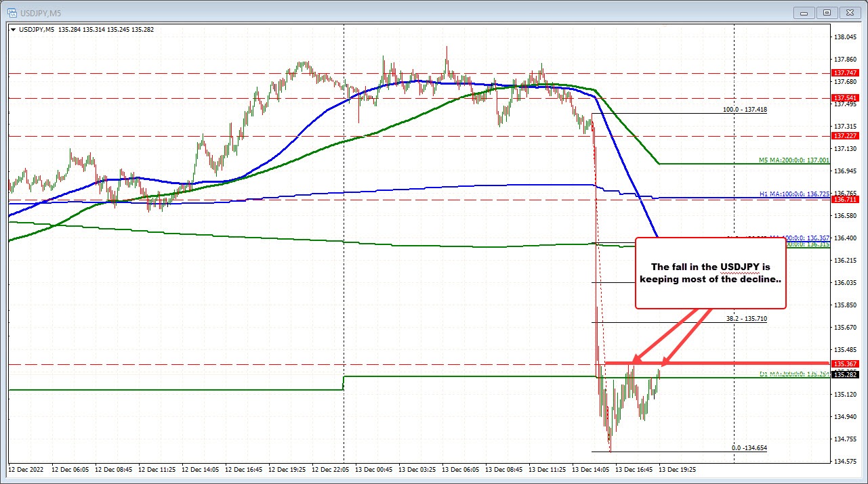Click the 135.850 price scale value
Screen dimensions: 868x484
(844, 305)
